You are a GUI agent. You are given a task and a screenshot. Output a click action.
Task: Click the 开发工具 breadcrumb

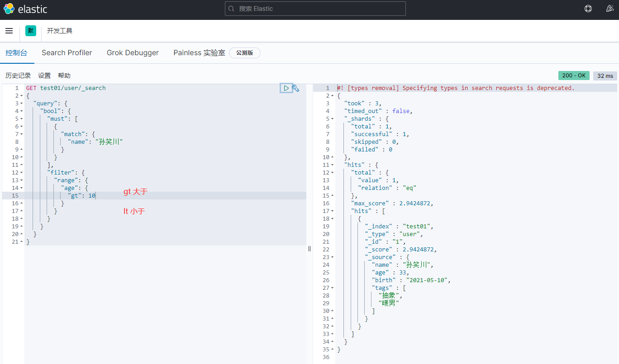tap(60, 31)
